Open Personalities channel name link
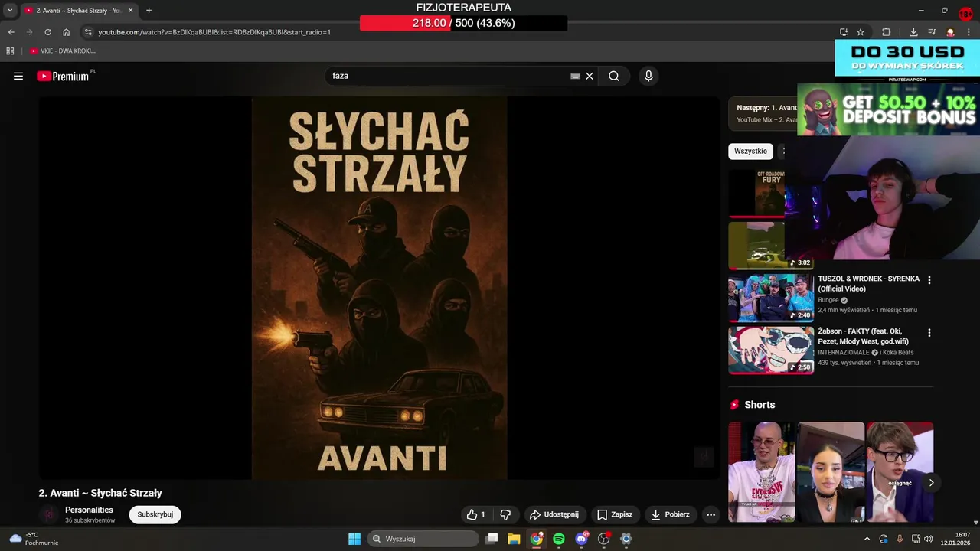The width and height of the screenshot is (980, 551). click(89, 510)
